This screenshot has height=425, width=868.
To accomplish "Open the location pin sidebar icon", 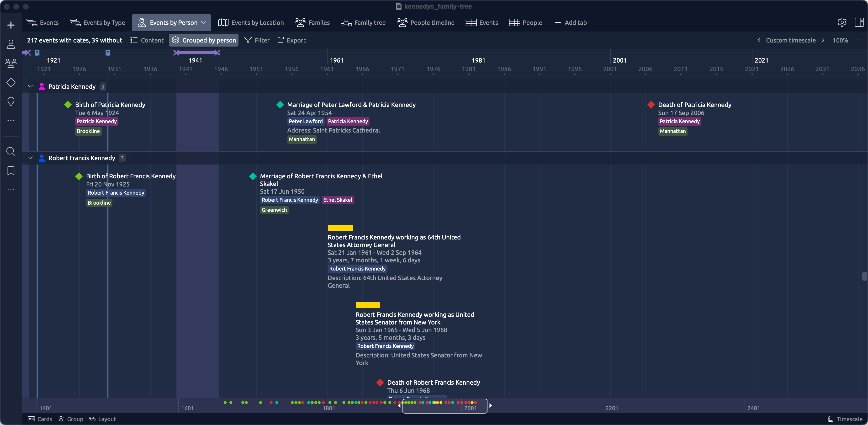I will point(11,101).
